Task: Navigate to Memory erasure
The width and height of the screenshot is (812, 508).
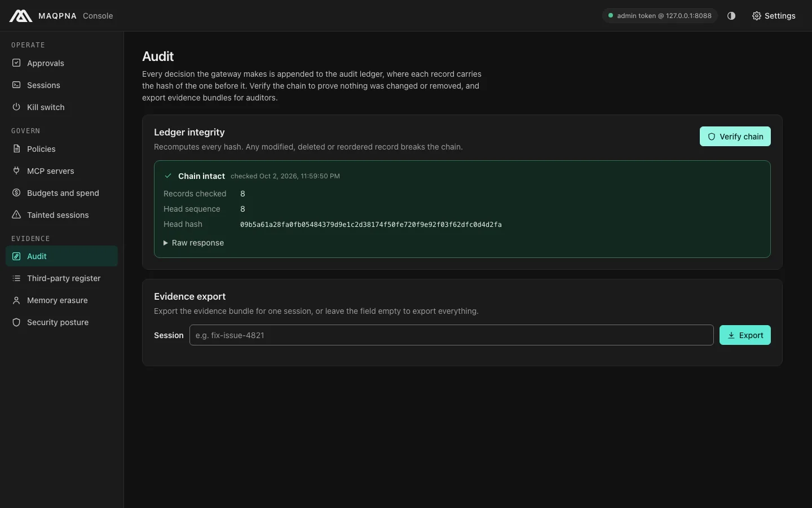Action: point(61,300)
